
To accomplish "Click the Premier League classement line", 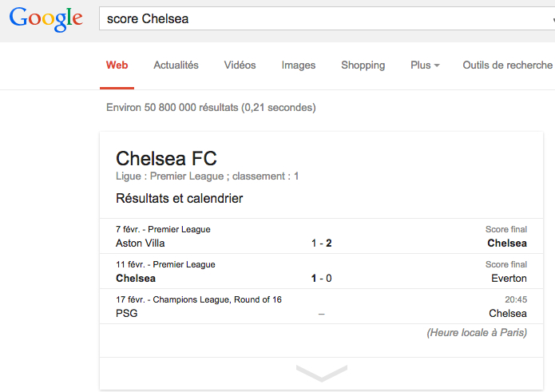I will pos(208,176).
